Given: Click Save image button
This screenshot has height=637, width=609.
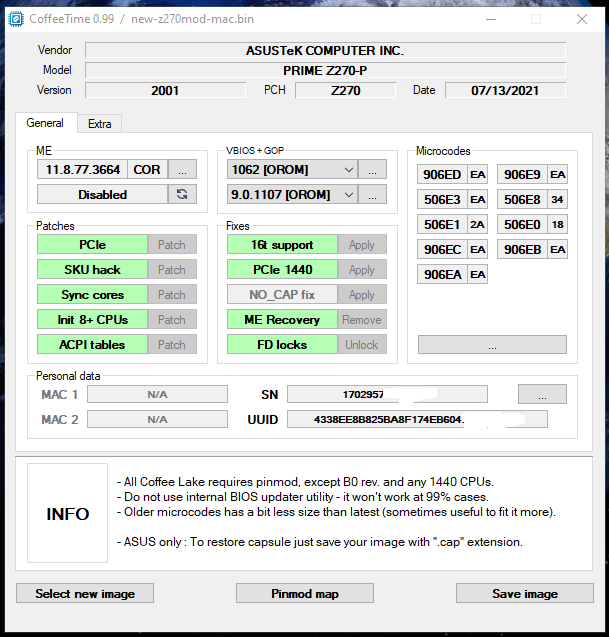Looking at the screenshot, I should click(524, 593).
